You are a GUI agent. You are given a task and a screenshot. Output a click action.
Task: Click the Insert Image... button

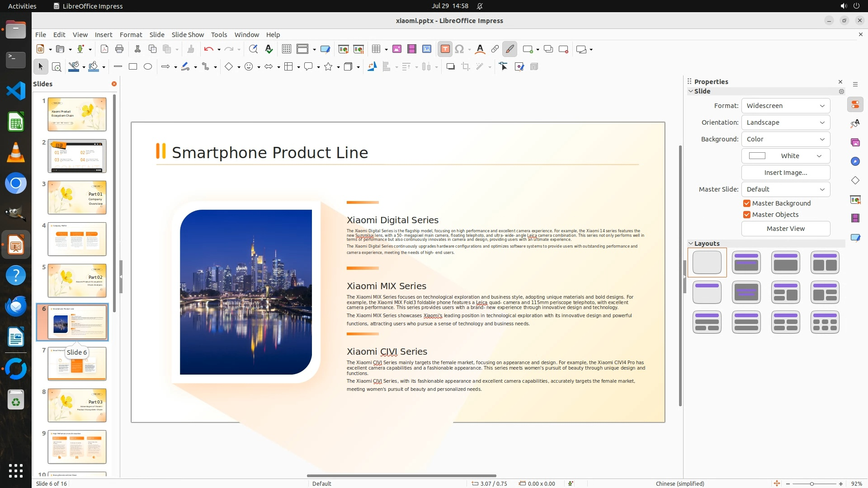(785, 173)
